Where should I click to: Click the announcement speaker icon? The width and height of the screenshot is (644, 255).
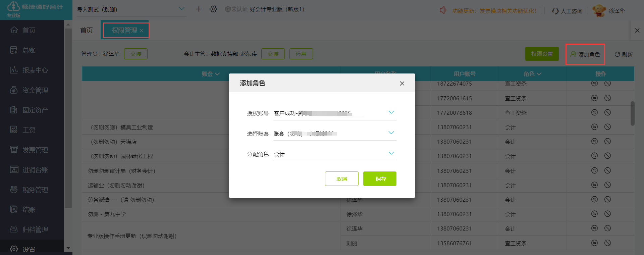(443, 10)
